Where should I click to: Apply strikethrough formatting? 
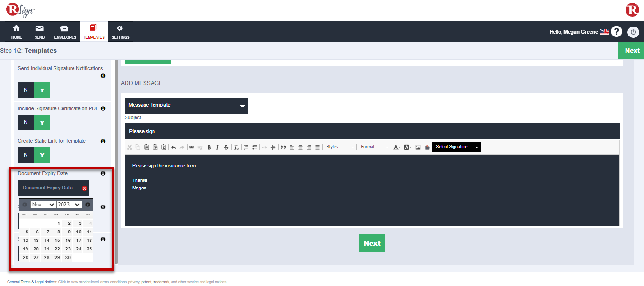pos(226,147)
